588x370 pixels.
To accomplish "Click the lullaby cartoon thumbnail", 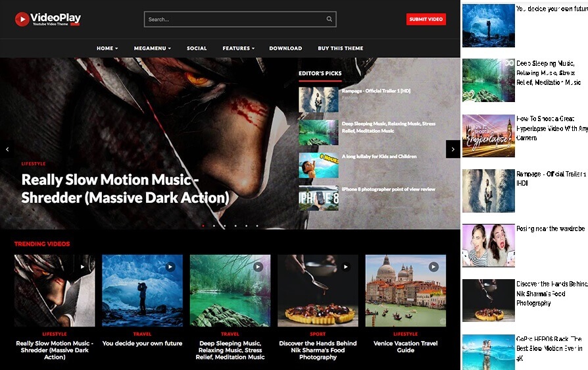I will [318, 165].
